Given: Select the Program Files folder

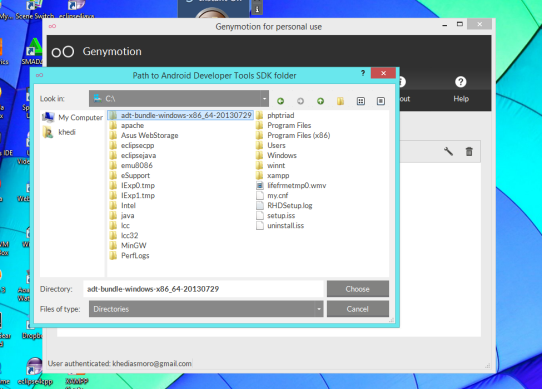Looking at the screenshot, I should pyautogui.click(x=284, y=125).
